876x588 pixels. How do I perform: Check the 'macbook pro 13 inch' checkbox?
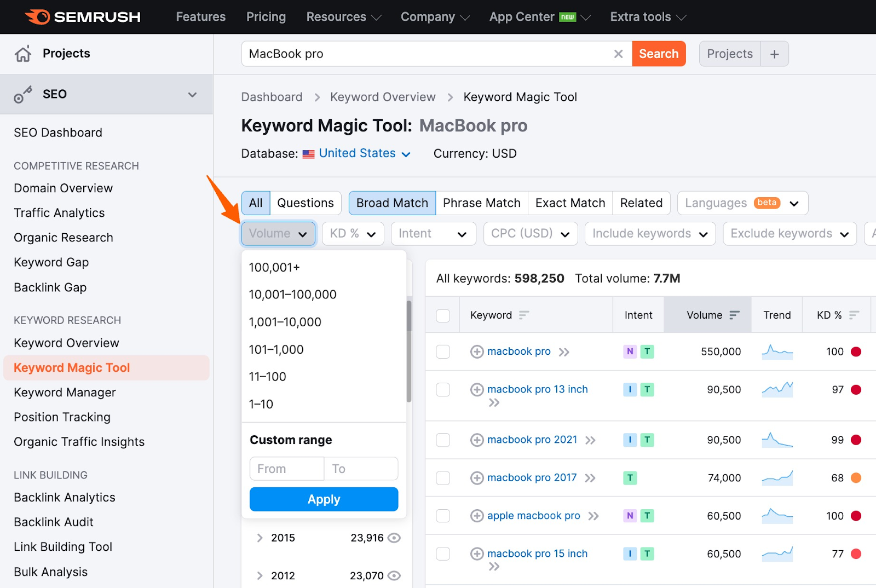(443, 389)
